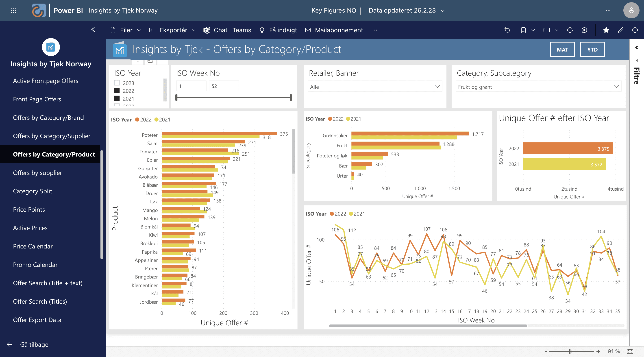This screenshot has width=644, height=357.
Task: Toggle the favorite star icon
Action: (x=606, y=30)
